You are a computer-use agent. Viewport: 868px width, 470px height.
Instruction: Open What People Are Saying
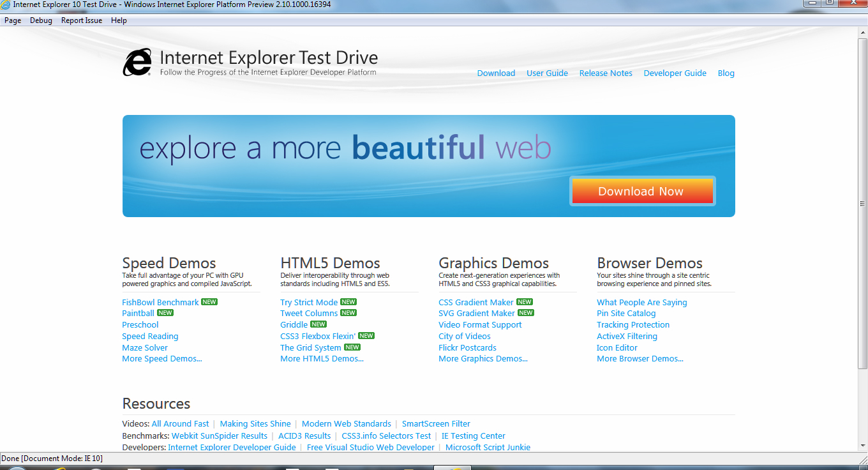(x=642, y=303)
